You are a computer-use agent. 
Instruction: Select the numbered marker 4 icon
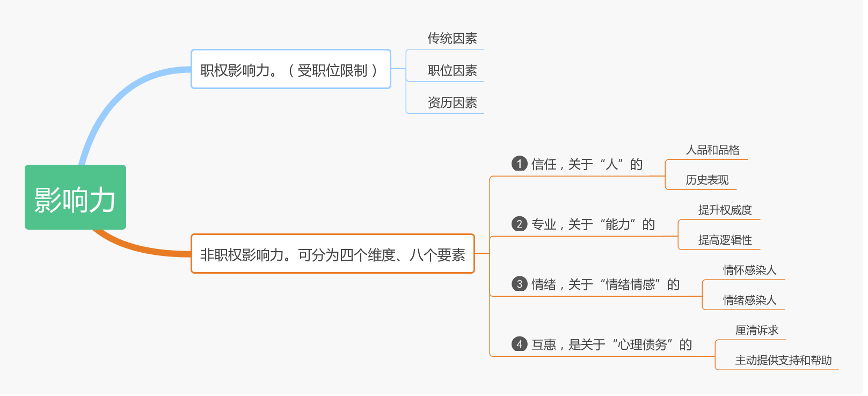(519, 344)
